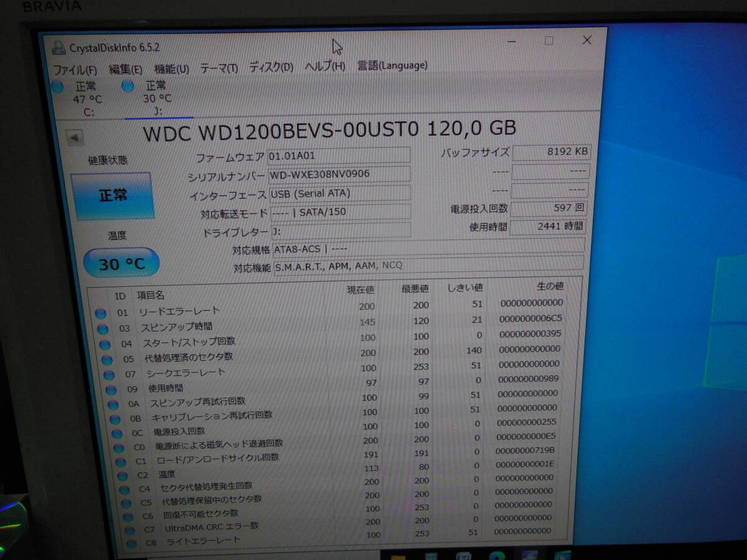This screenshot has width=747, height=560.
Task: Click status dot for 0A スピンアップ再試行回数
Action: click(113, 405)
